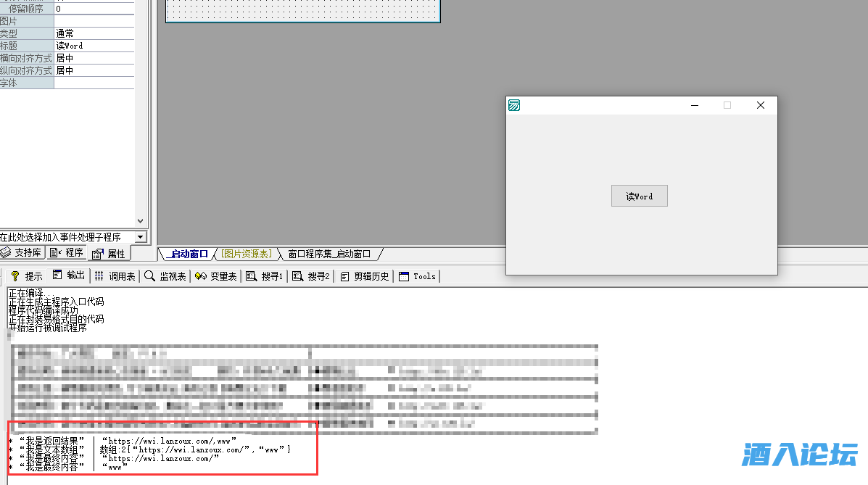Switch to the 搜寻2 search results tab
The height and width of the screenshot is (485, 868).
(x=311, y=276)
